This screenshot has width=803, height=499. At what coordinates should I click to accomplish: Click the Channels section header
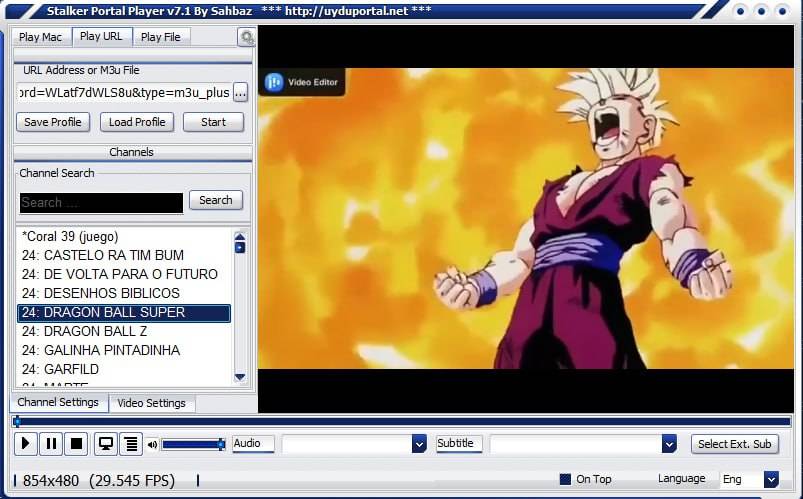(133, 152)
